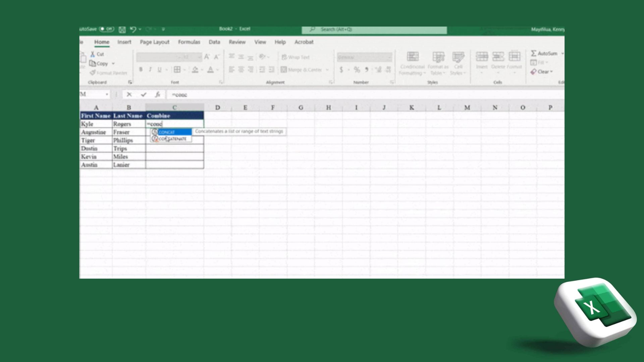644x362 pixels.
Task: Toggle Bold formatting
Action: coord(141,69)
